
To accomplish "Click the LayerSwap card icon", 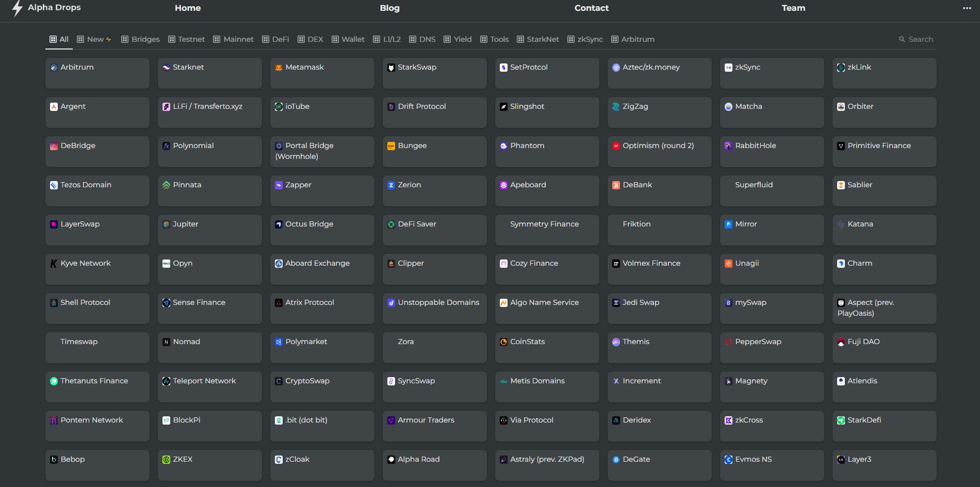I will [x=54, y=224].
